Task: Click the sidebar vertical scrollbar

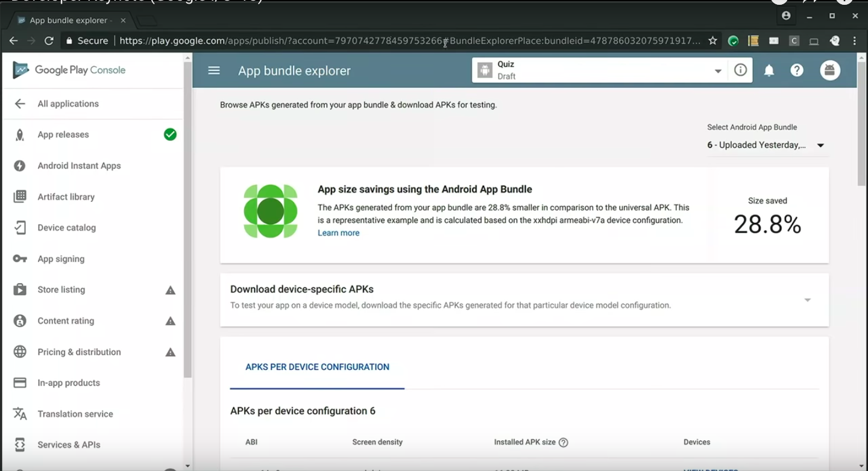Action: pyautogui.click(x=187, y=217)
